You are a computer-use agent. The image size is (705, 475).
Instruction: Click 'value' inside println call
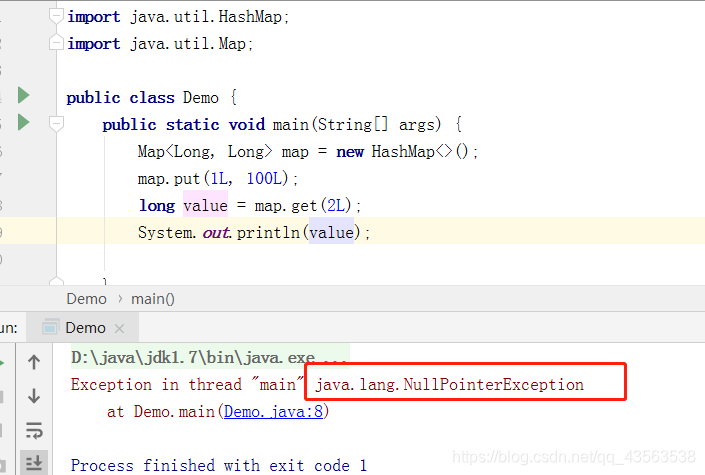pos(331,233)
